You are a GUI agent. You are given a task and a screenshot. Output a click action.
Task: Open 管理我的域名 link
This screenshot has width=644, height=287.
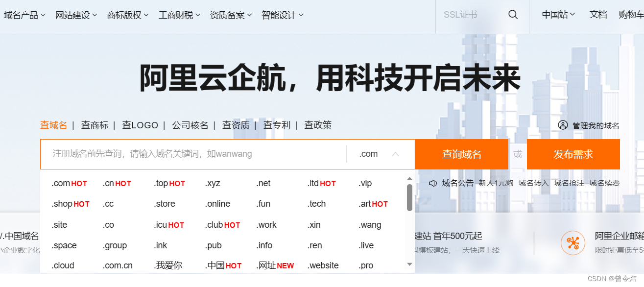(x=596, y=125)
